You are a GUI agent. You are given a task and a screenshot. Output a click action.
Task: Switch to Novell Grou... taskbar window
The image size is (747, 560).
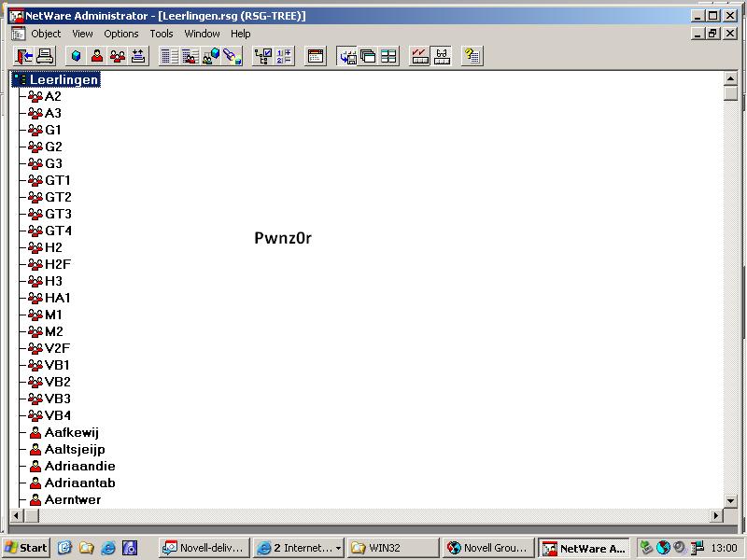[487, 548]
